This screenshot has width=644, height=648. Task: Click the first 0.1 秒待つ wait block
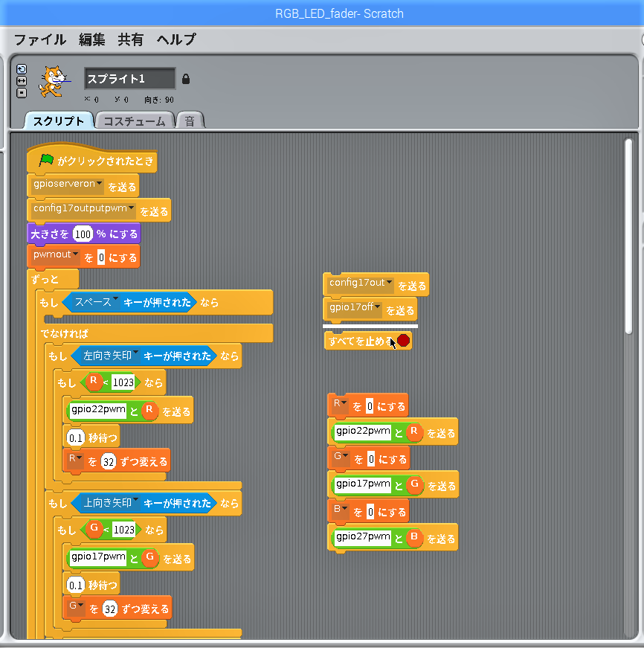coord(91,437)
